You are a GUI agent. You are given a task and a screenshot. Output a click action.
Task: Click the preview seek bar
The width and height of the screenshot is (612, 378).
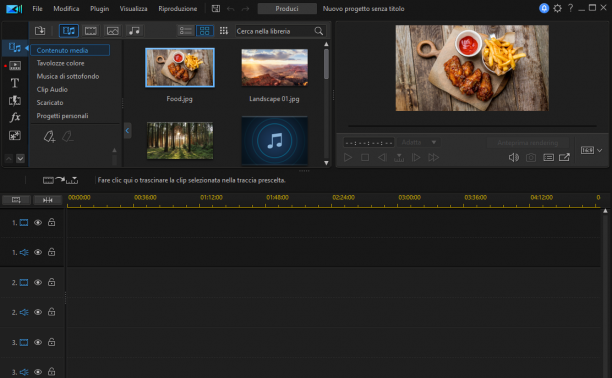point(472,126)
